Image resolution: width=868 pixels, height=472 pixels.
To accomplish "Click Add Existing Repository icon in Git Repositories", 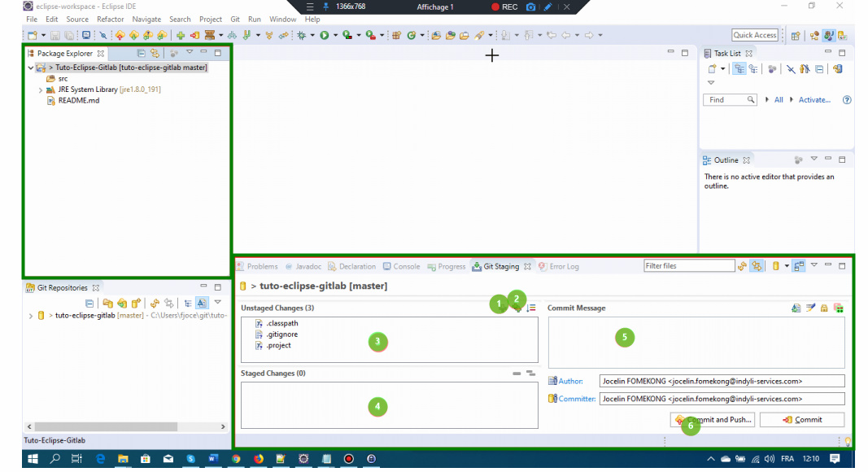I will click(x=107, y=303).
